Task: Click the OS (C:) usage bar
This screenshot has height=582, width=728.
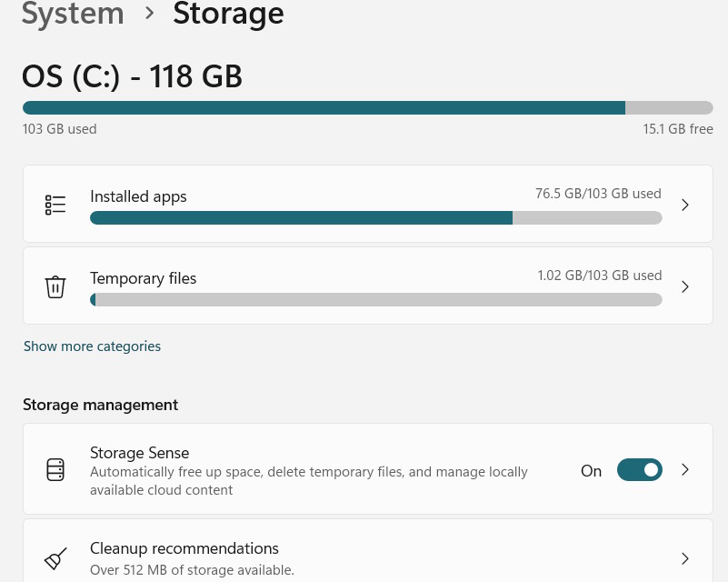Action: [364, 107]
